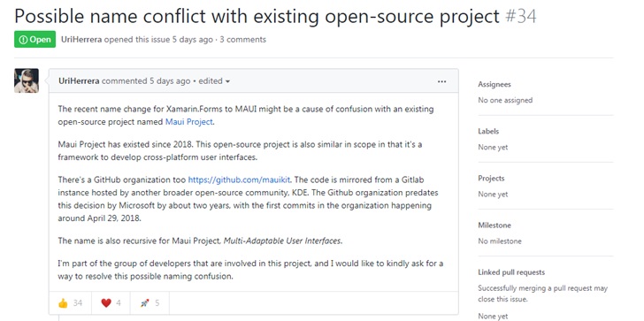The width and height of the screenshot is (644, 321).
Task: Click UriHerrera author name in comment header
Action: coord(79,81)
